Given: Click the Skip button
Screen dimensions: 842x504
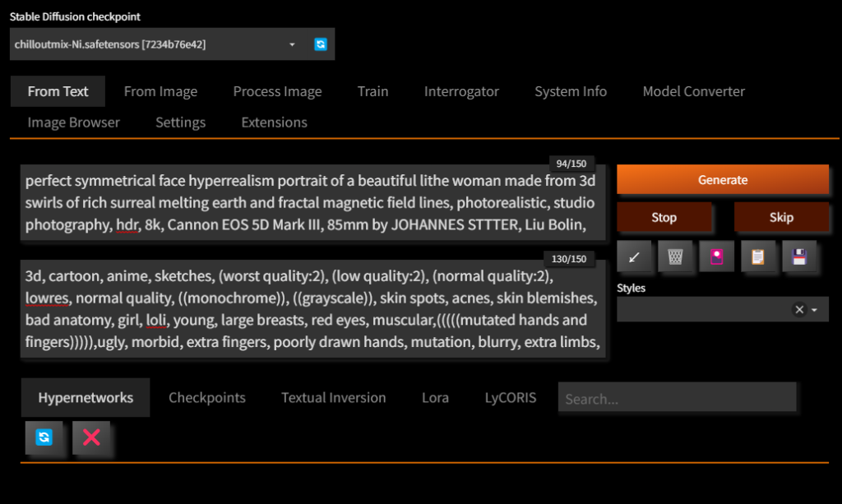Looking at the screenshot, I should 781,217.
